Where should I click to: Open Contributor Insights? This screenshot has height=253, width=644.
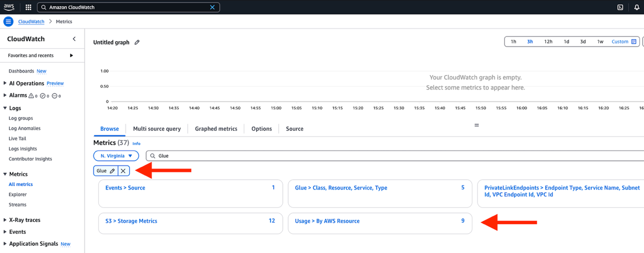click(30, 159)
